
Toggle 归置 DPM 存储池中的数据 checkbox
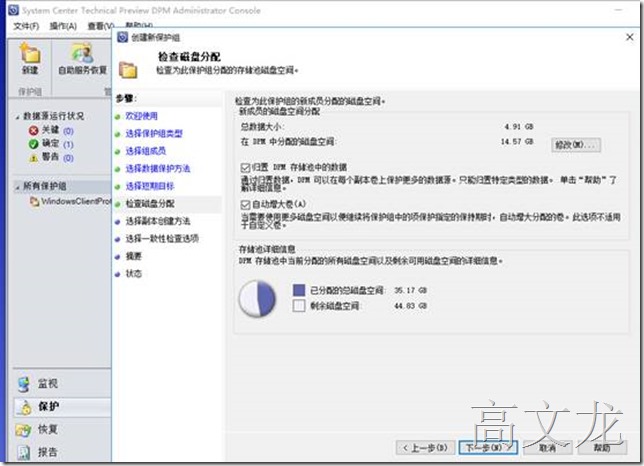(x=245, y=167)
